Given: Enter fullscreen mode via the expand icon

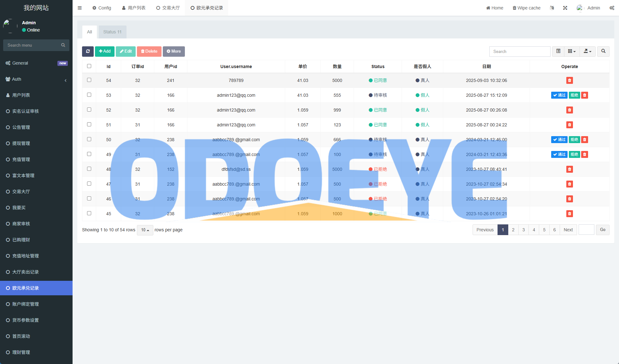Looking at the screenshot, I should coord(565,8).
